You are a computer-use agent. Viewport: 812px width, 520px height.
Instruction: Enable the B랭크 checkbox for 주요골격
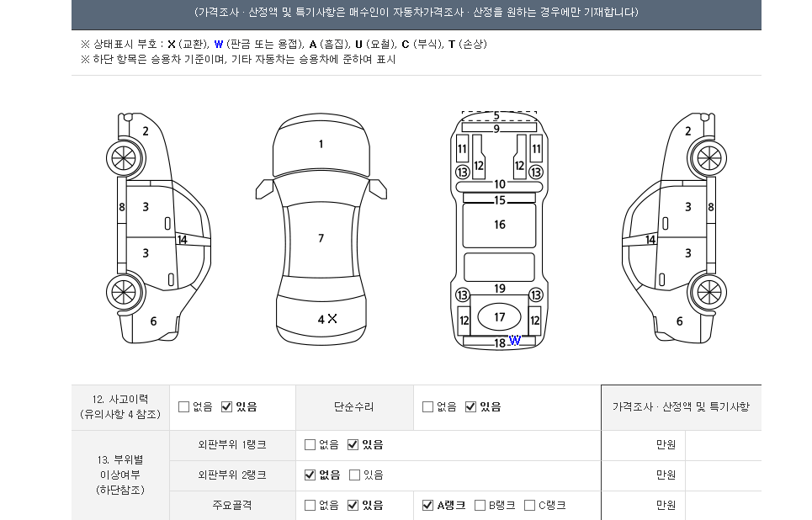(480, 506)
